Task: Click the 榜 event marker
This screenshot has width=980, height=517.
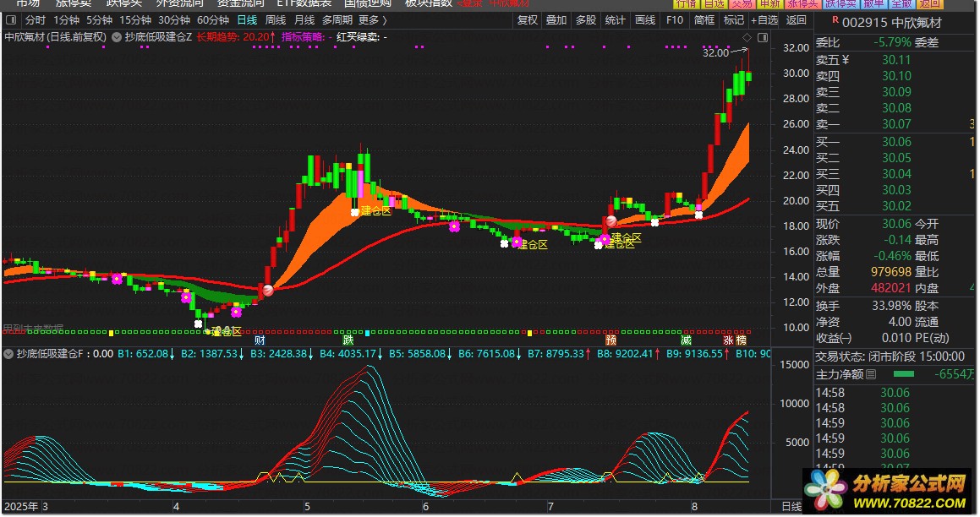Action: tap(742, 340)
